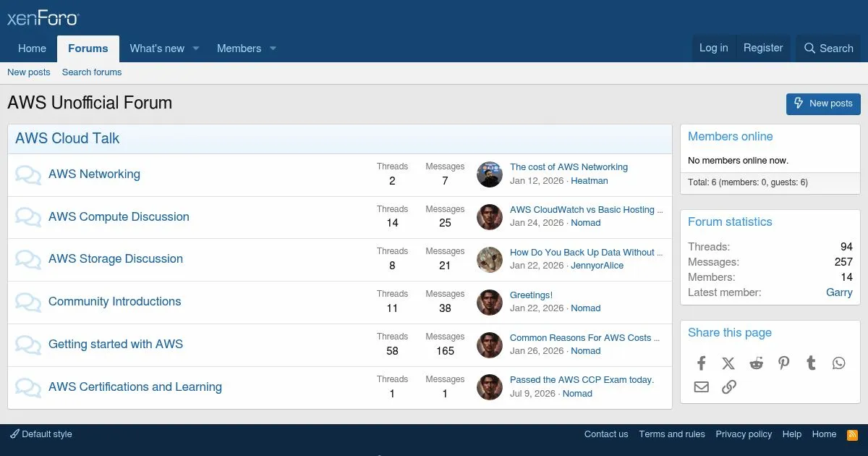Open thread How Do You Back Up Data Without

tap(587, 253)
